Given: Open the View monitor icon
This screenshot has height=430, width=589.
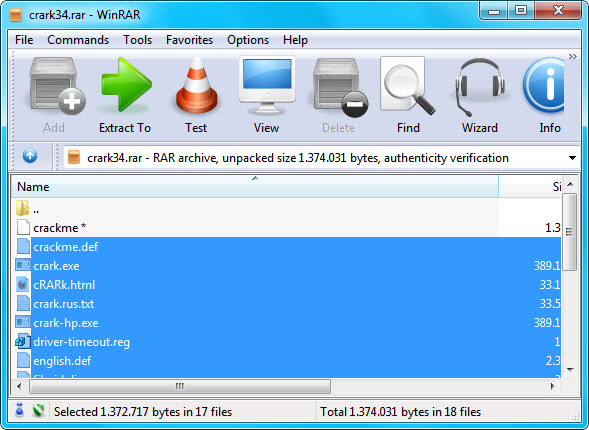Looking at the screenshot, I should [267, 85].
